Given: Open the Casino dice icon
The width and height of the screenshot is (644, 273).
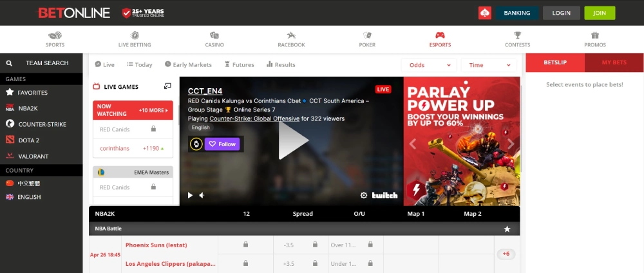Looking at the screenshot, I should pyautogui.click(x=214, y=35).
